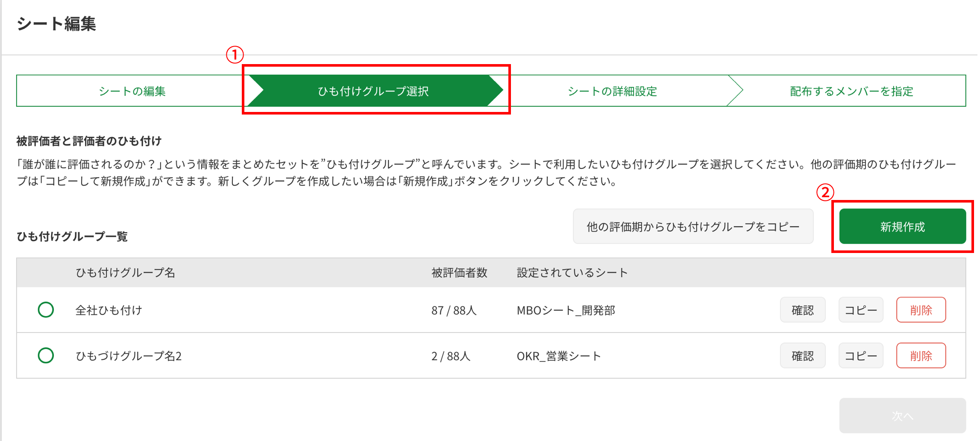
Task: Click the MBOシート_開発部 sheet name
Action: [566, 310]
